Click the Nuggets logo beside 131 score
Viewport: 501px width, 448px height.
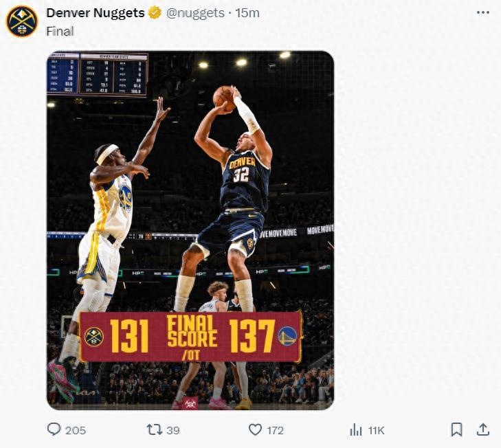93,337
